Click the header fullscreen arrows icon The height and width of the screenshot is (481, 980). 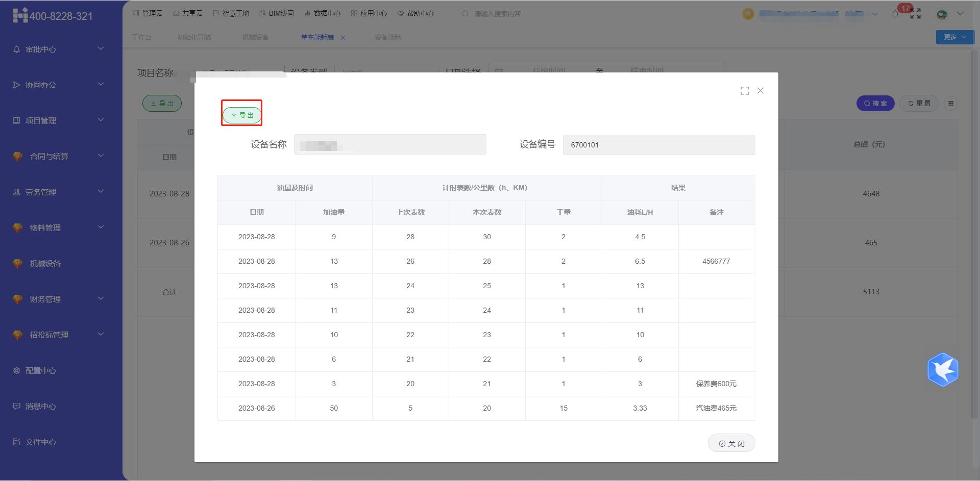(x=916, y=14)
